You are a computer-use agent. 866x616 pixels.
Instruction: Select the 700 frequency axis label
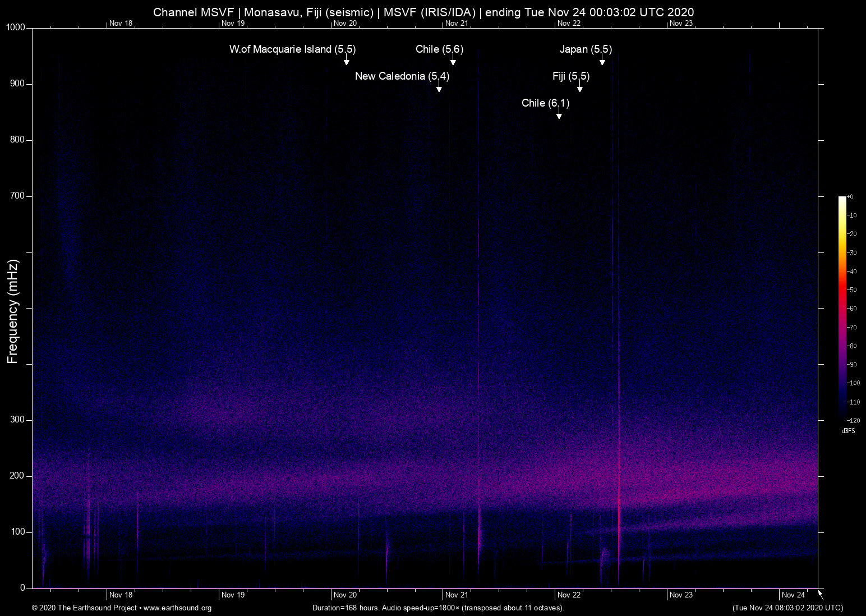click(x=18, y=196)
